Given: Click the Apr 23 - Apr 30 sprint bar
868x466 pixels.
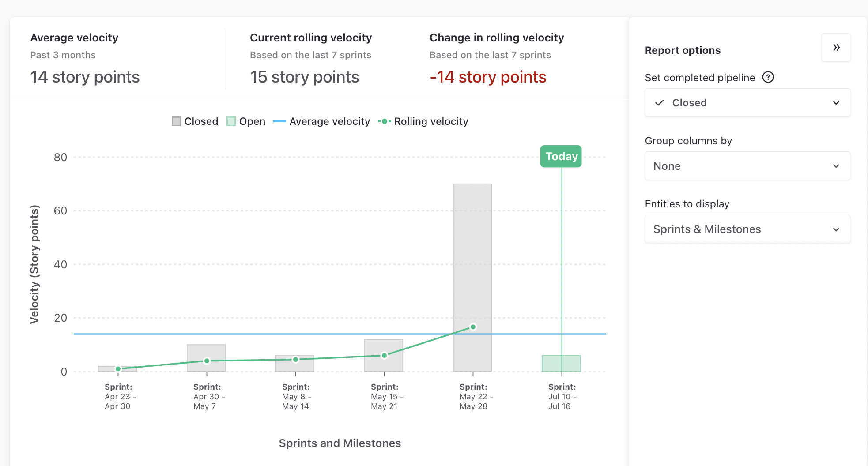Looking at the screenshot, I should point(117,369).
